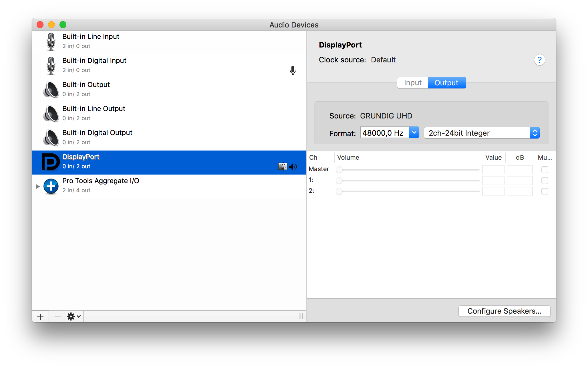
Task: Click the DisplayPort logo icon
Action: (50, 162)
